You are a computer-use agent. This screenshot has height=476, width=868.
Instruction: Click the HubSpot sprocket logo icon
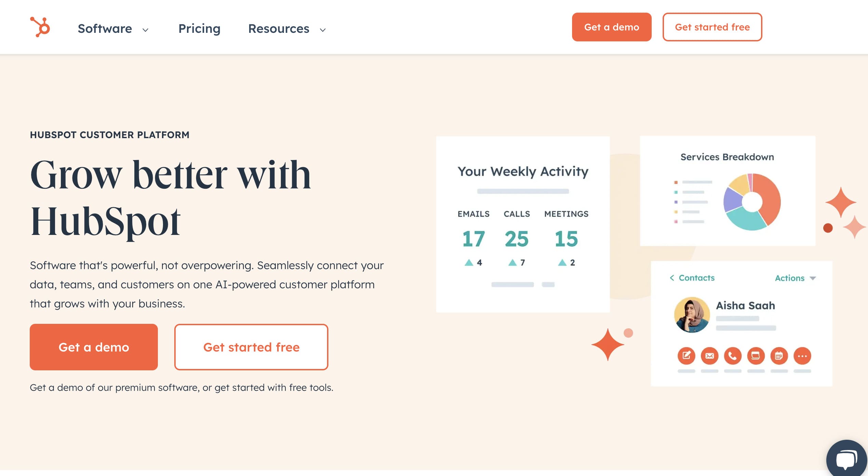point(40,27)
